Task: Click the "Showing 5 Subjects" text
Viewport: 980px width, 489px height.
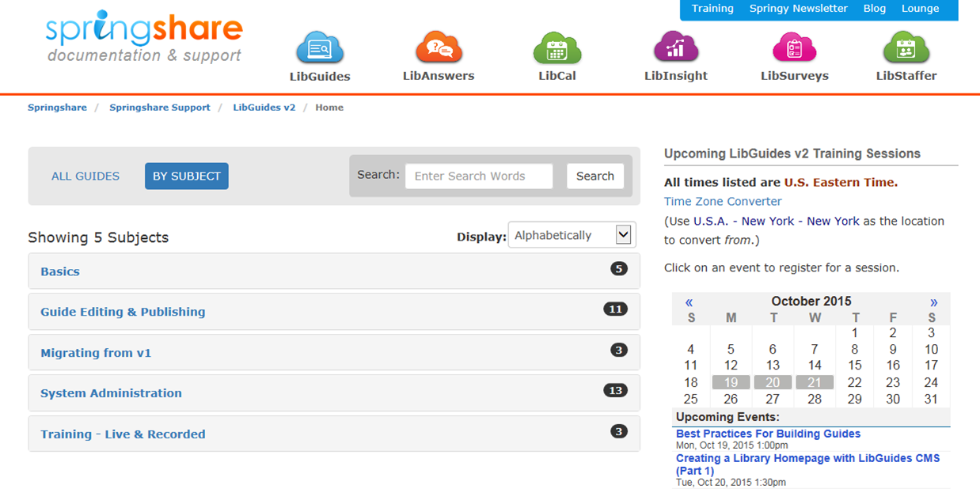Action: pyautogui.click(x=98, y=237)
